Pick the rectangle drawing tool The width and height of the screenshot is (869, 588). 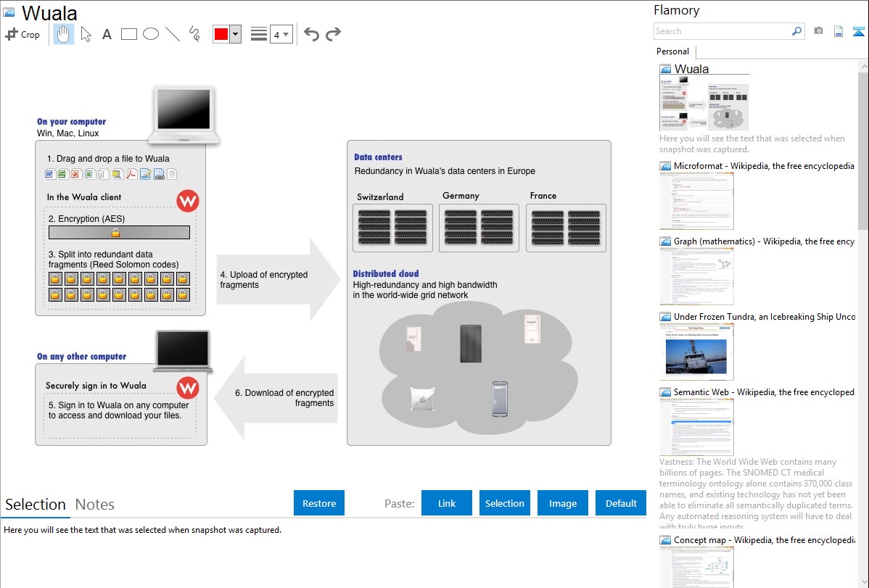(128, 34)
